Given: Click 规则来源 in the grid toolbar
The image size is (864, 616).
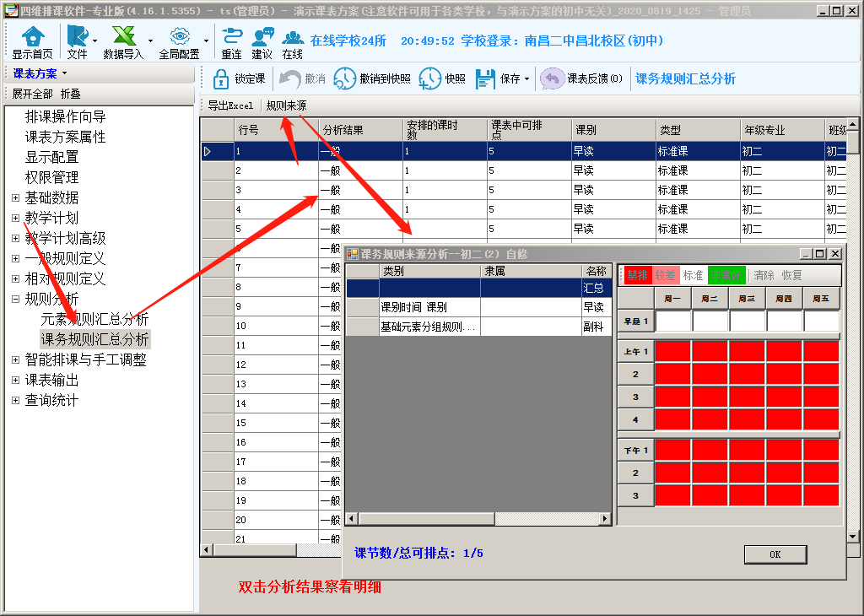Looking at the screenshot, I should tap(286, 105).
